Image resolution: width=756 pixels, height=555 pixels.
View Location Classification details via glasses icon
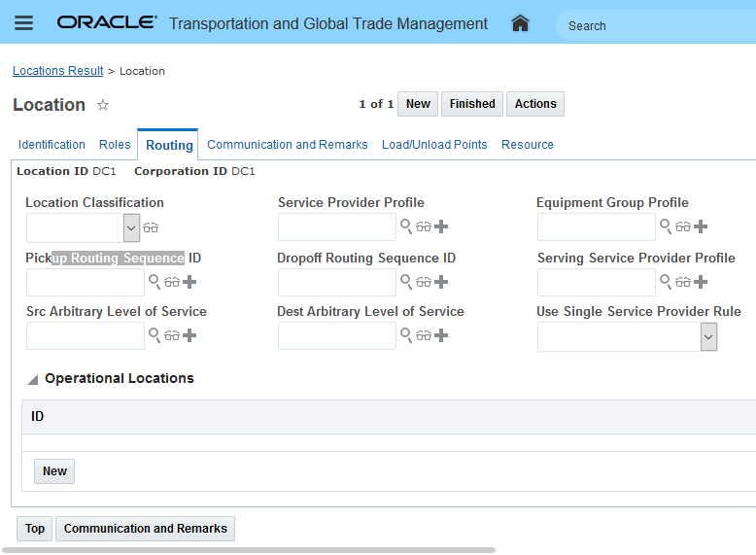pyautogui.click(x=151, y=227)
